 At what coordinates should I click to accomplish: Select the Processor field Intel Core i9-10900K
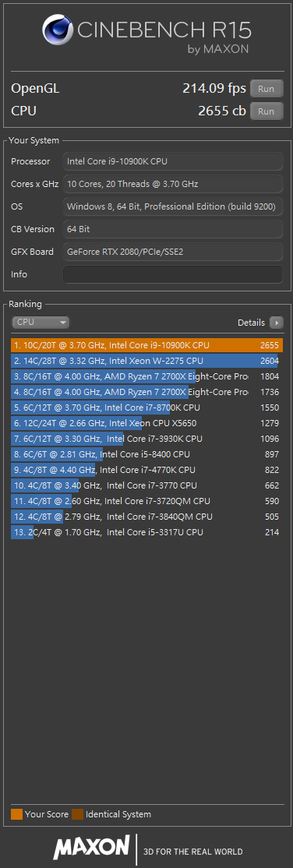click(x=173, y=161)
